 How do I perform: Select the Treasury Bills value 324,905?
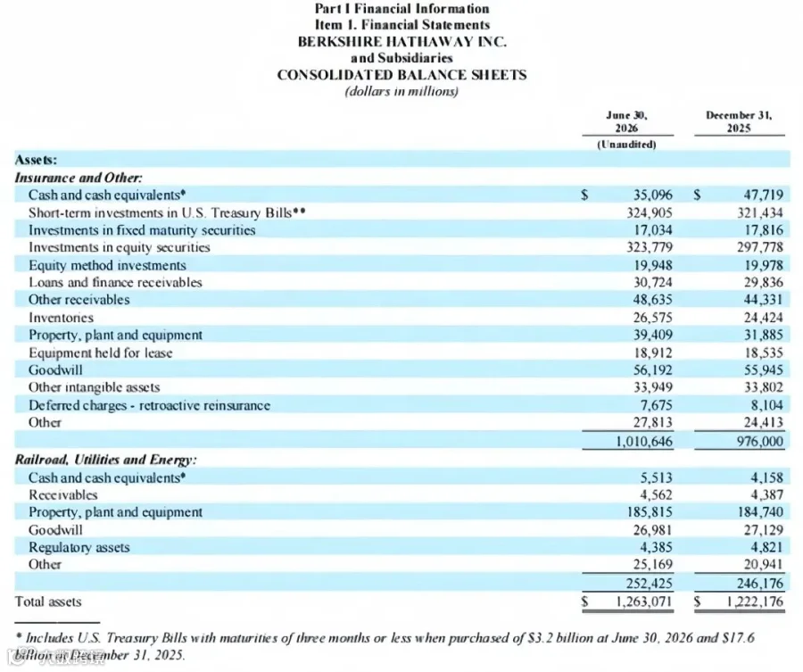650,212
